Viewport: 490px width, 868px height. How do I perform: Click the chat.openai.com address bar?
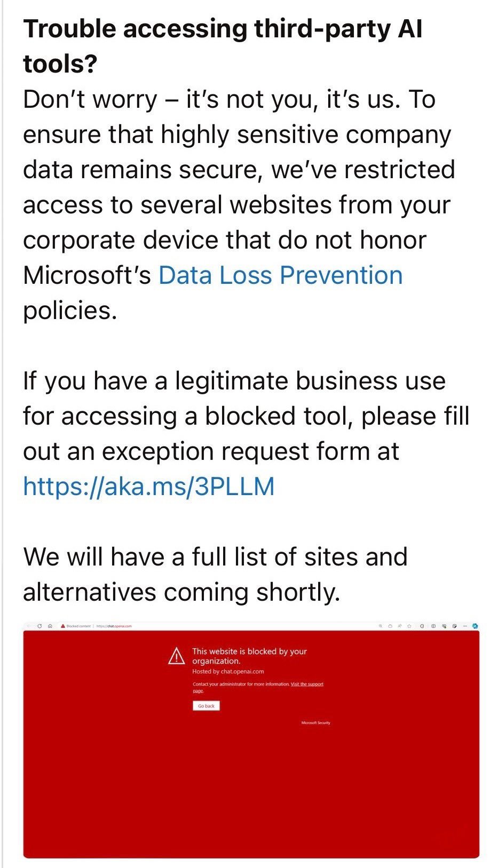coord(114,626)
